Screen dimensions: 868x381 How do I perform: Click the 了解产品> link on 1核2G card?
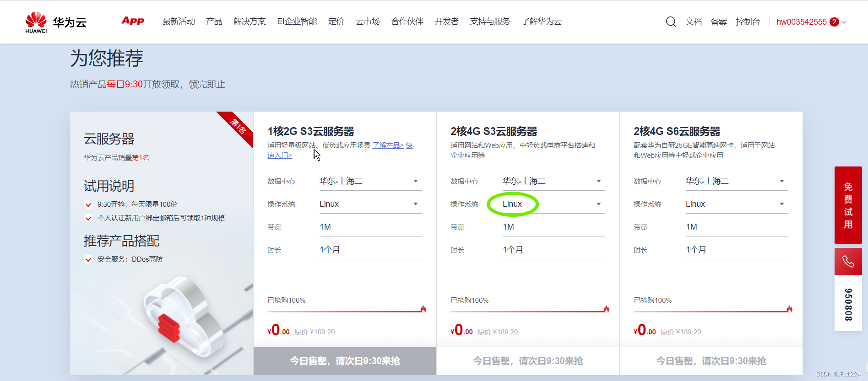click(x=388, y=145)
